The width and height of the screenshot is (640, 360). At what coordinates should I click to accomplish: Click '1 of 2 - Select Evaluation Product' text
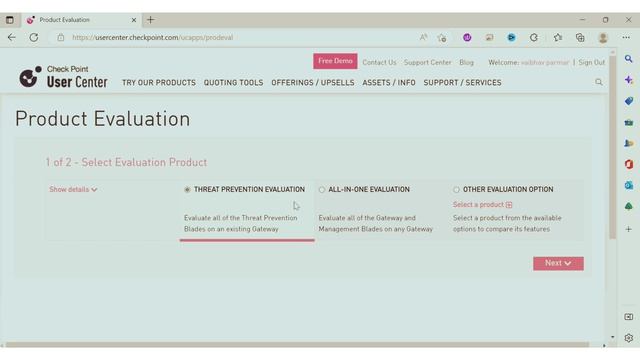(x=126, y=162)
